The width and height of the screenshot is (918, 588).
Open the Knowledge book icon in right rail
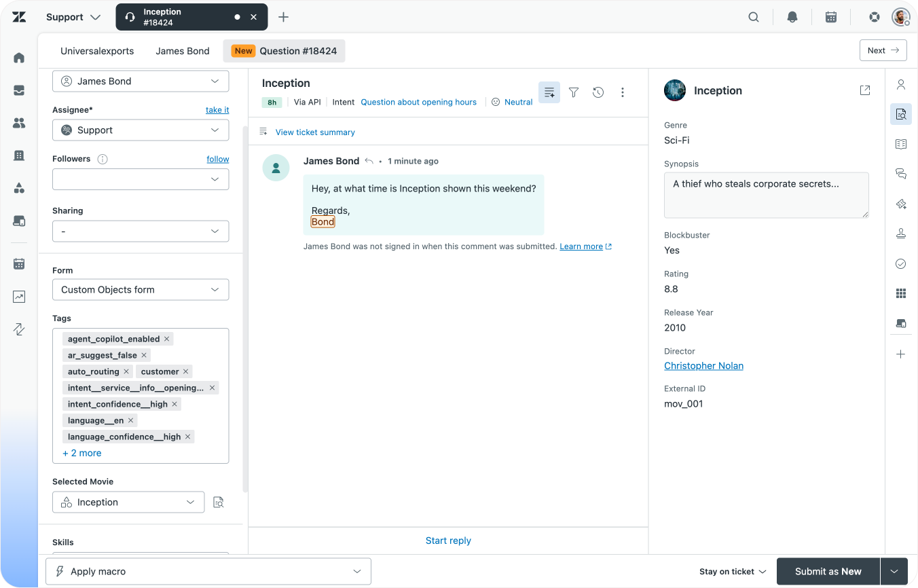901,144
